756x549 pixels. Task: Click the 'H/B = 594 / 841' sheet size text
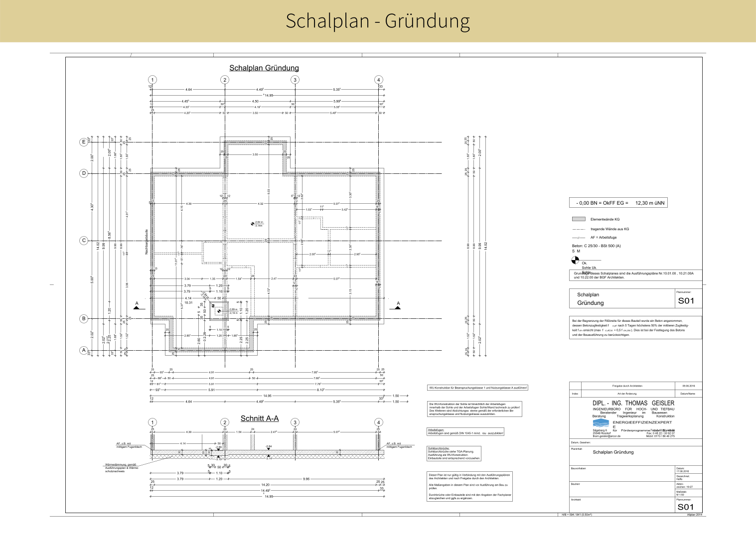(x=577, y=514)
